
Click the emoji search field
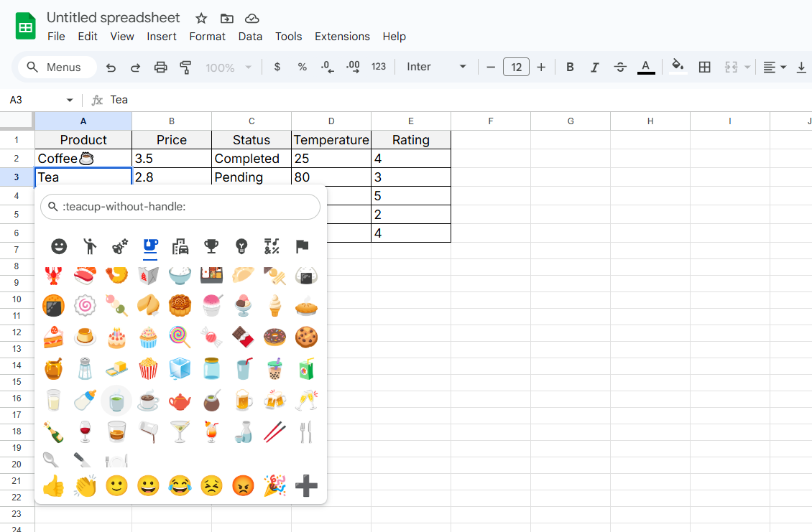point(180,207)
